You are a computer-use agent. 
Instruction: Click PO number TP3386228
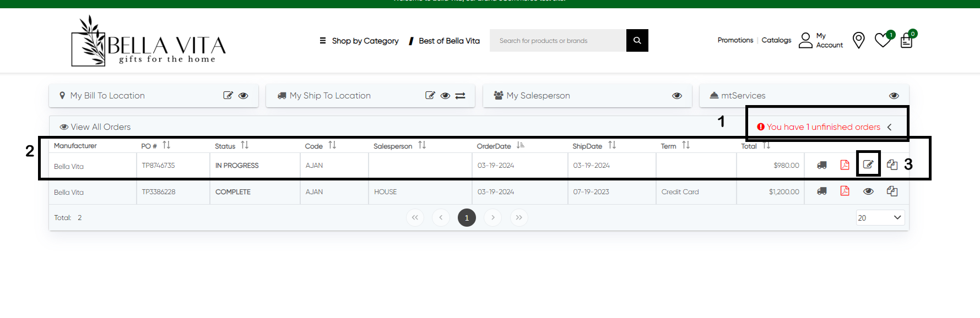pyautogui.click(x=159, y=192)
